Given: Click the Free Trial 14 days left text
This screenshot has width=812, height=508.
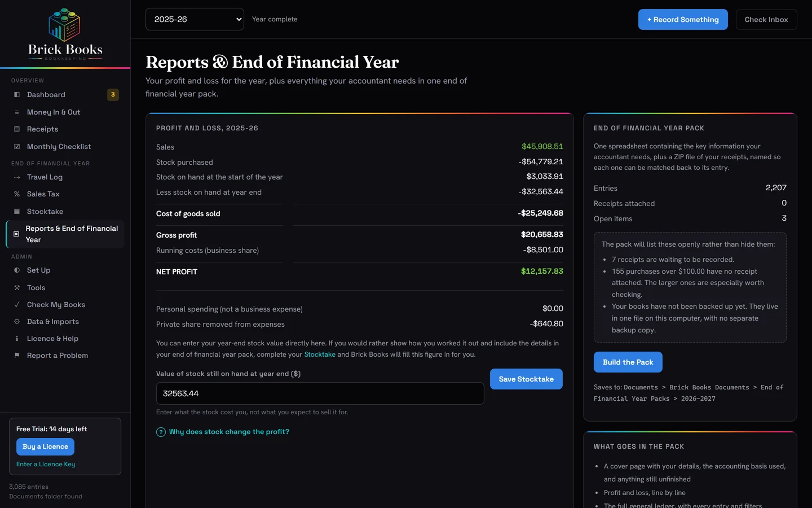Looking at the screenshot, I should click(52, 429).
